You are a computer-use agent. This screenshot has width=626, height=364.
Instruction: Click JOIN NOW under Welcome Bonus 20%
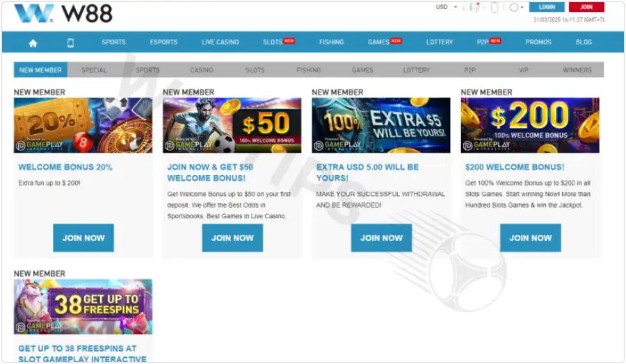click(83, 238)
